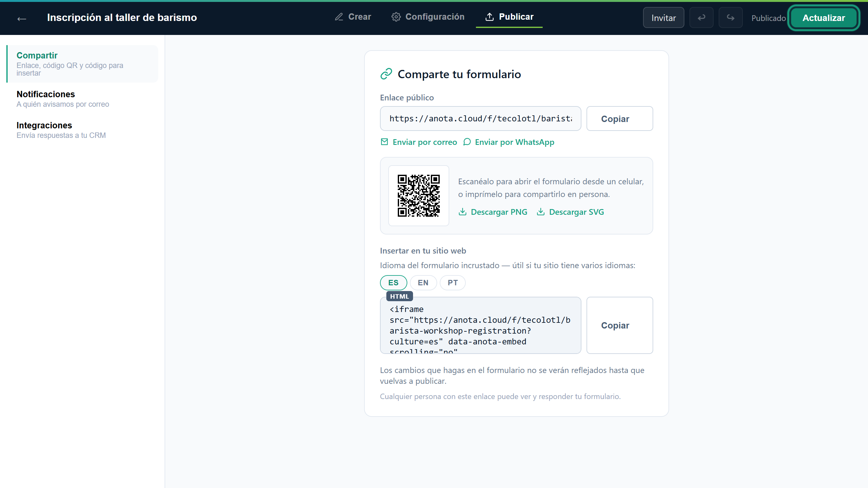The width and height of the screenshot is (868, 488).
Task: Copy the iframe embed code with Copiar
Action: click(619, 325)
